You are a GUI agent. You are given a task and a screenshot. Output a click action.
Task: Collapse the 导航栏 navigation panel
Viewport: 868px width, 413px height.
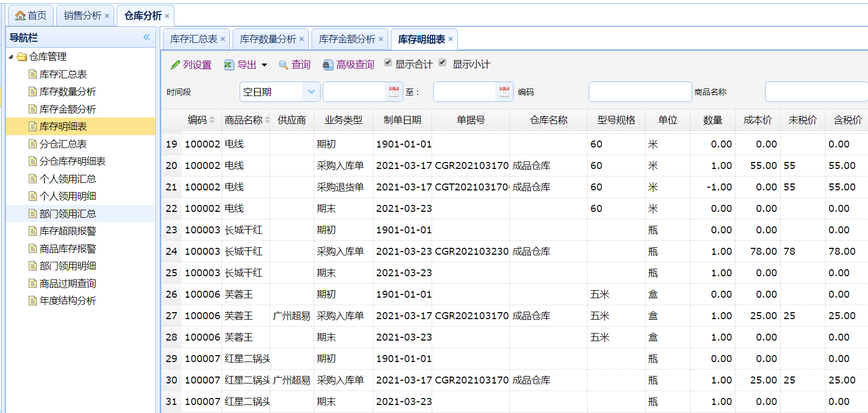pyautogui.click(x=146, y=37)
